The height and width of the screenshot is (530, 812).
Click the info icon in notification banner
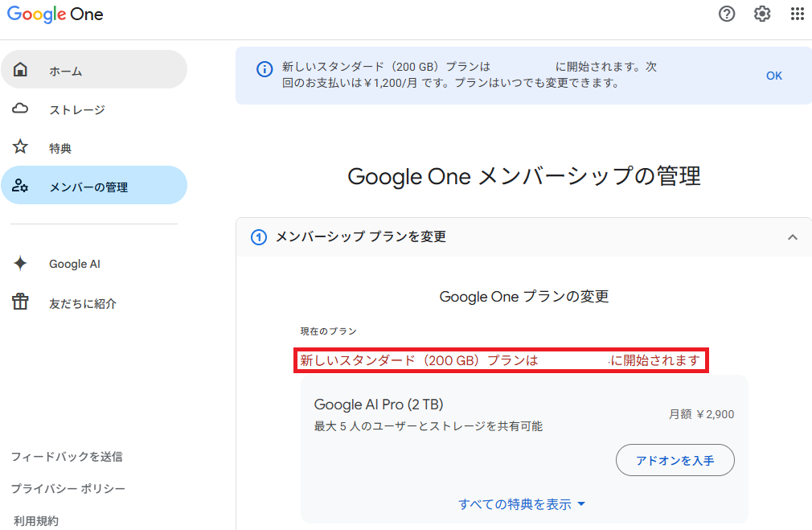264,69
